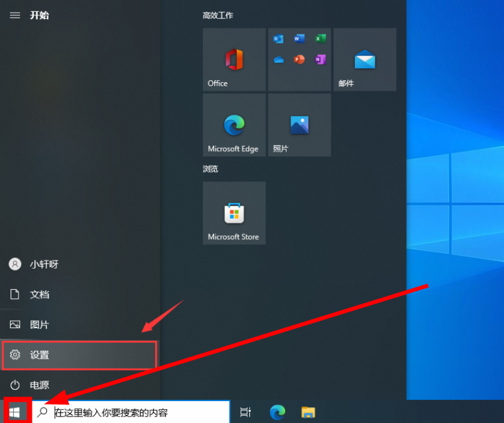Open the Office tile

tap(233, 60)
